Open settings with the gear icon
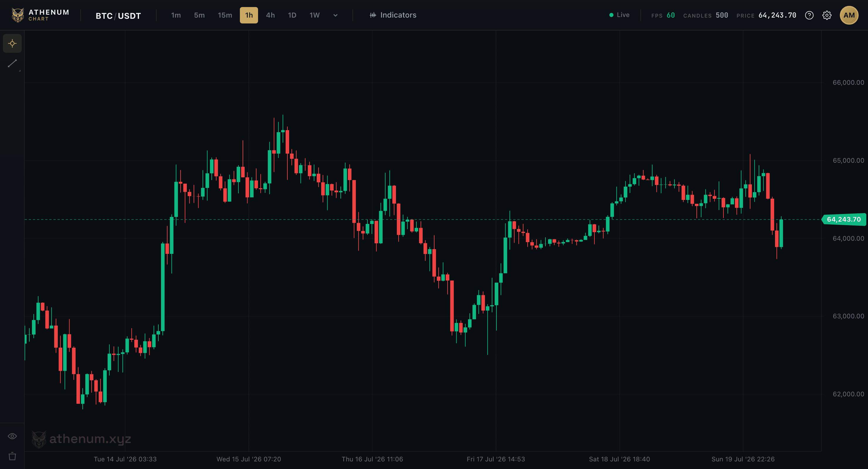Viewport: 868px width, 469px height. [827, 15]
